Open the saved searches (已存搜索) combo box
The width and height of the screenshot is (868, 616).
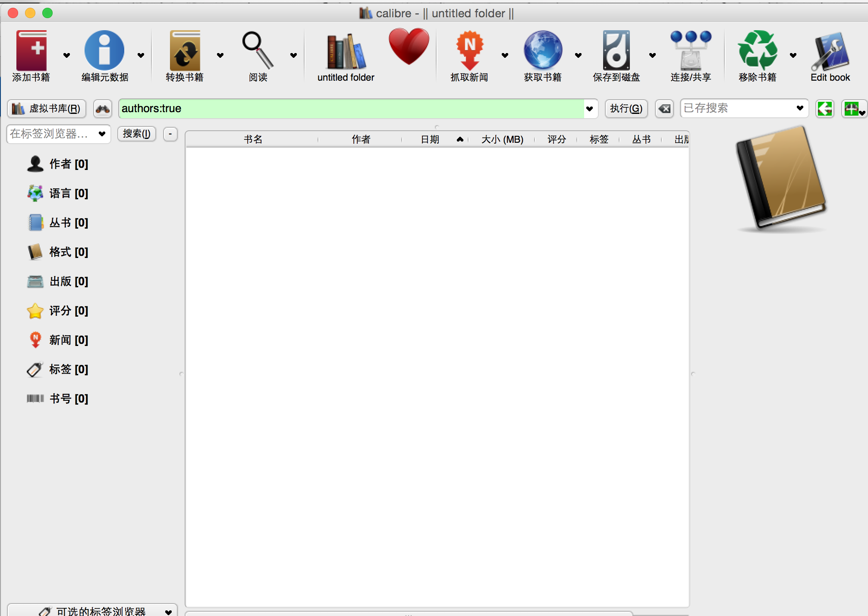[x=745, y=108]
